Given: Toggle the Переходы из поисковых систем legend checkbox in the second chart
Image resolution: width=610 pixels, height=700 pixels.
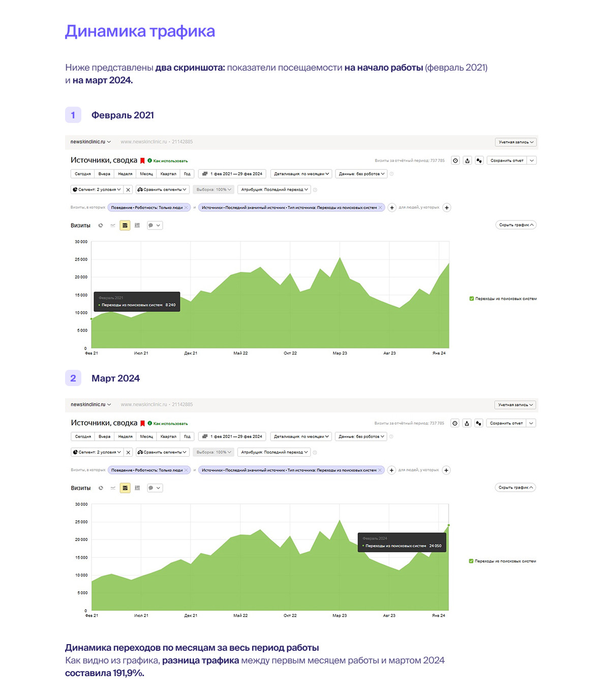Looking at the screenshot, I should point(471,561).
